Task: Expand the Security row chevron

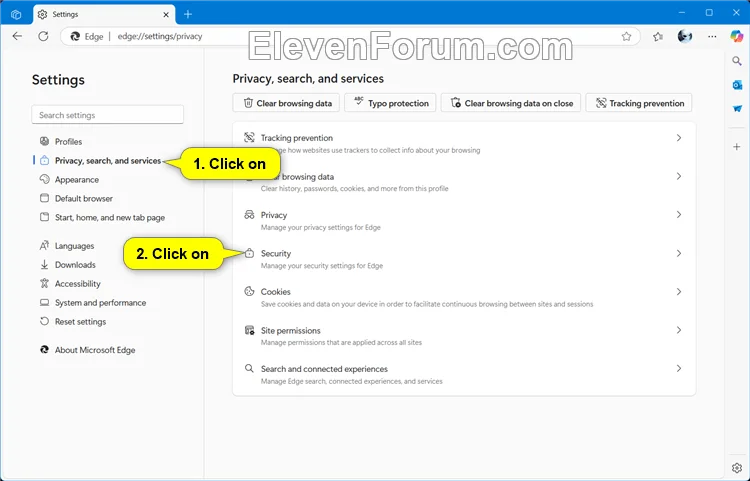Action: 679,253
